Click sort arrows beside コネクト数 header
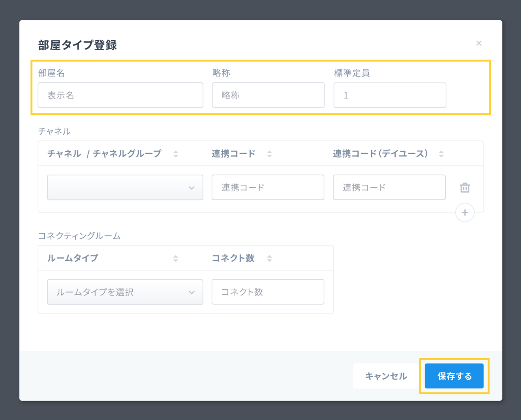 [269, 258]
